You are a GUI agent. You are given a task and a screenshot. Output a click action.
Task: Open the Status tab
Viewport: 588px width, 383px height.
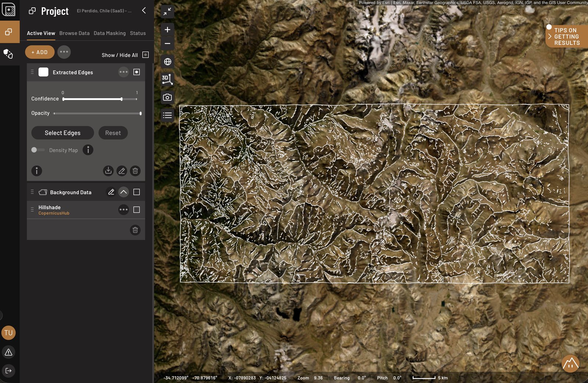[138, 33]
